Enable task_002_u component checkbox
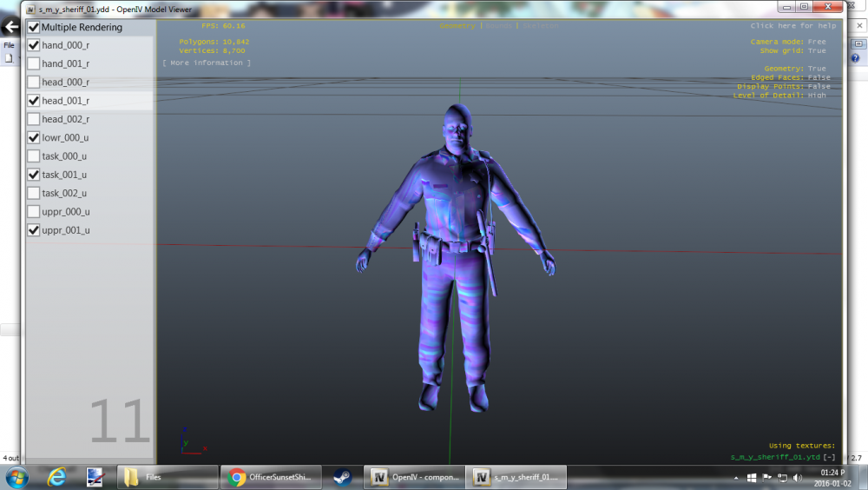The width and height of the screenshot is (868, 490). point(34,193)
